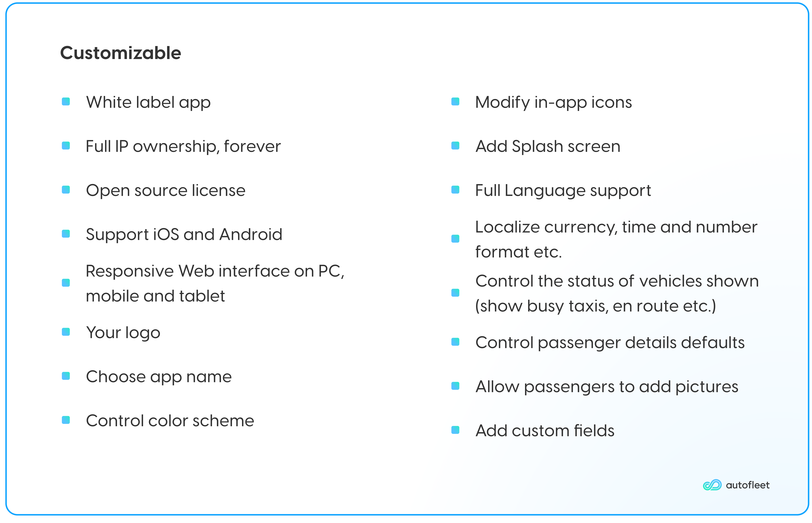The height and width of the screenshot is (523, 812).
Task: Click the autofleet logo icon
Action: pyautogui.click(x=712, y=485)
